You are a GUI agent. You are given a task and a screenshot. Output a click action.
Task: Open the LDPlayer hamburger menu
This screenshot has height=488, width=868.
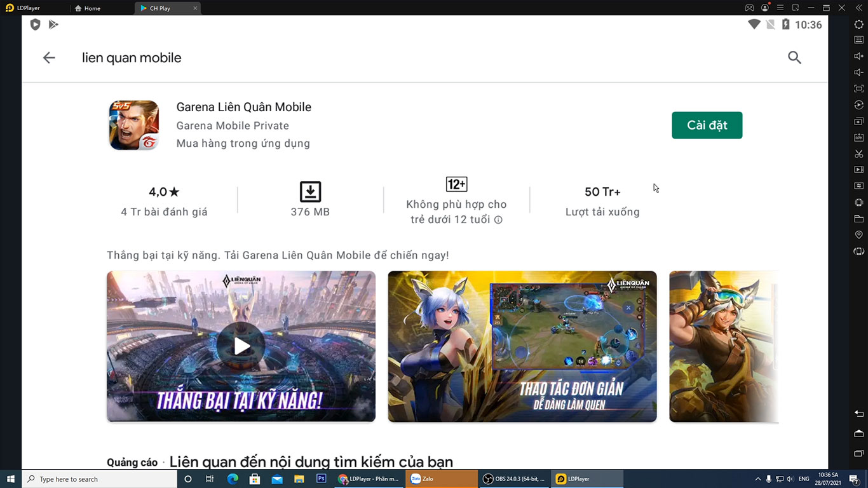pyautogui.click(x=780, y=8)
